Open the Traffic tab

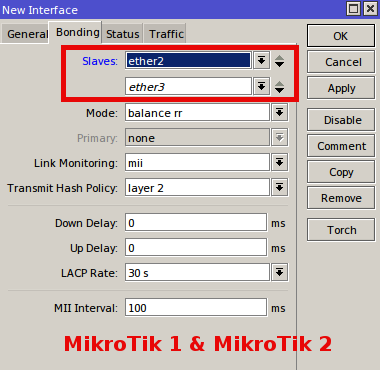(165, 34)
